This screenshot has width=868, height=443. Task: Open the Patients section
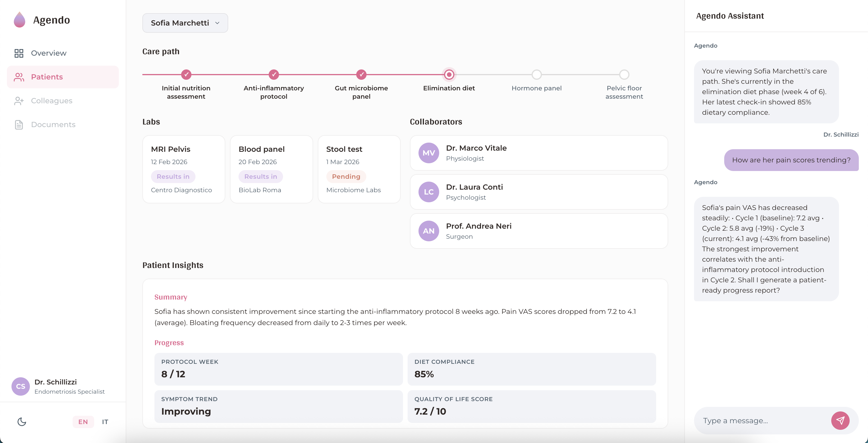63,77
